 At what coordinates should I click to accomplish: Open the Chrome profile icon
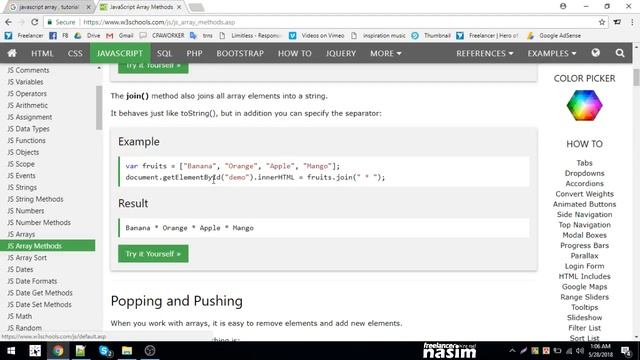[x=563, y=6]
